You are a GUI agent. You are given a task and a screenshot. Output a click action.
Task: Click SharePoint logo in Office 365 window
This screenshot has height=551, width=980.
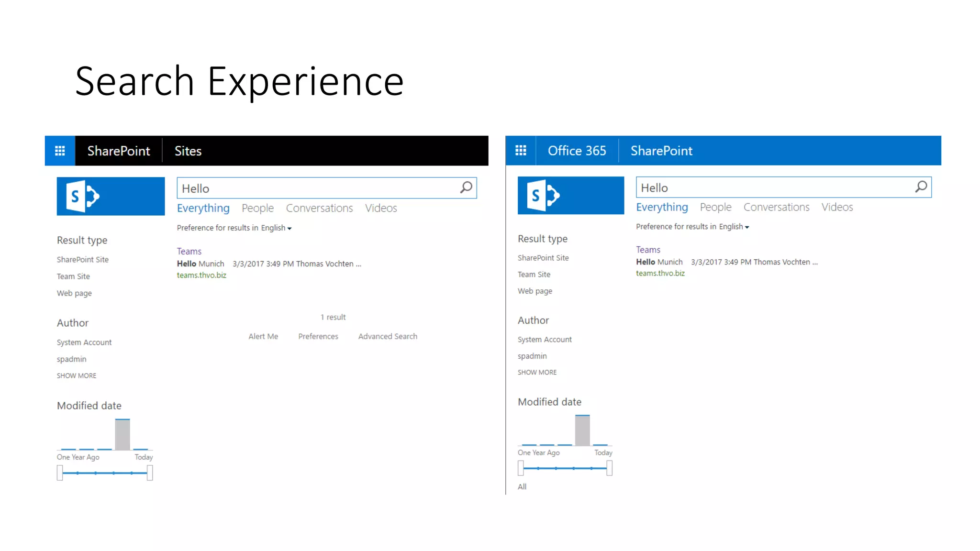tap(571, 195)
